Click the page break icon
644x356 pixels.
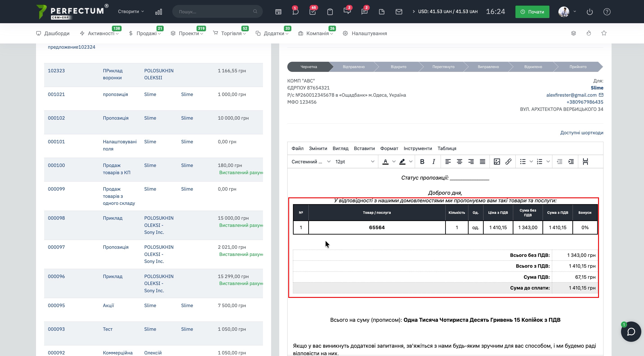click(x=585, y=162)
